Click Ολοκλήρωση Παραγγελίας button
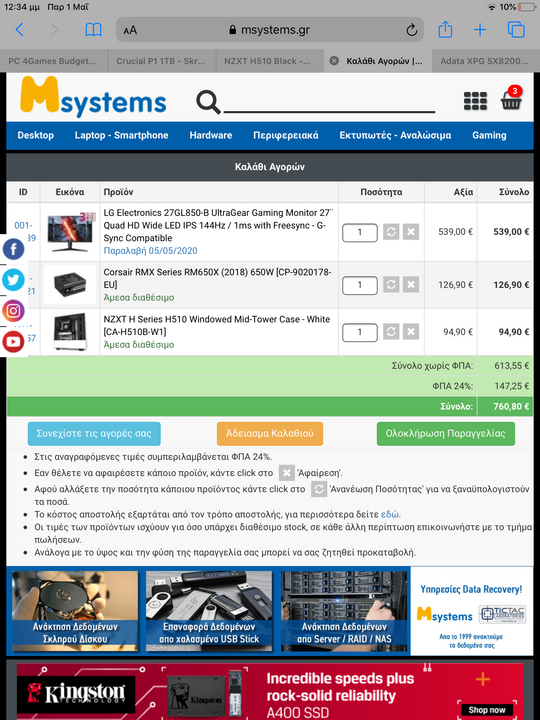 coord(445,433)
